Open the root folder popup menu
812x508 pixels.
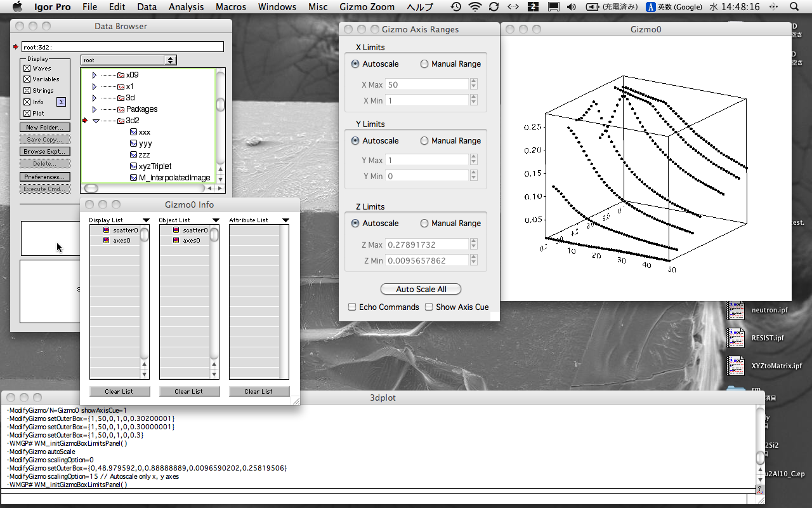coord(129,60)
